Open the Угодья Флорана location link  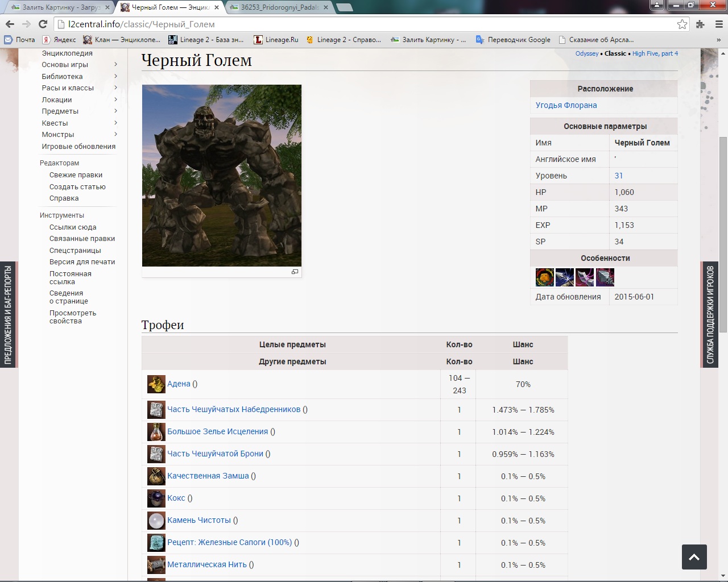[x=566, y=105]
